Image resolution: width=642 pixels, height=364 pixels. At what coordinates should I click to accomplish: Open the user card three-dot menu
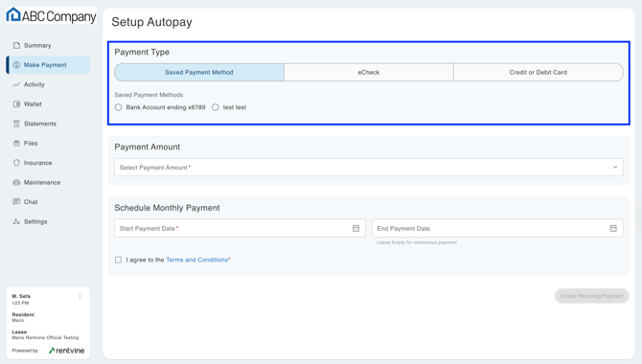point(80,296)
